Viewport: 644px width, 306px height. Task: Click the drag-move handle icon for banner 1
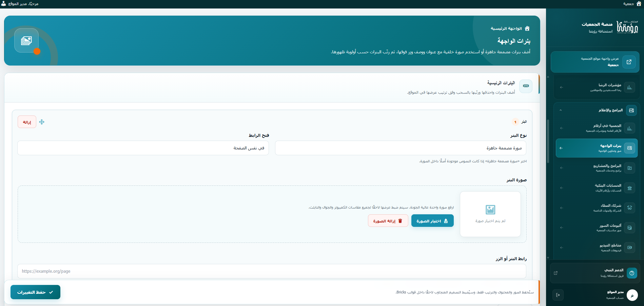tap(42, 122)
